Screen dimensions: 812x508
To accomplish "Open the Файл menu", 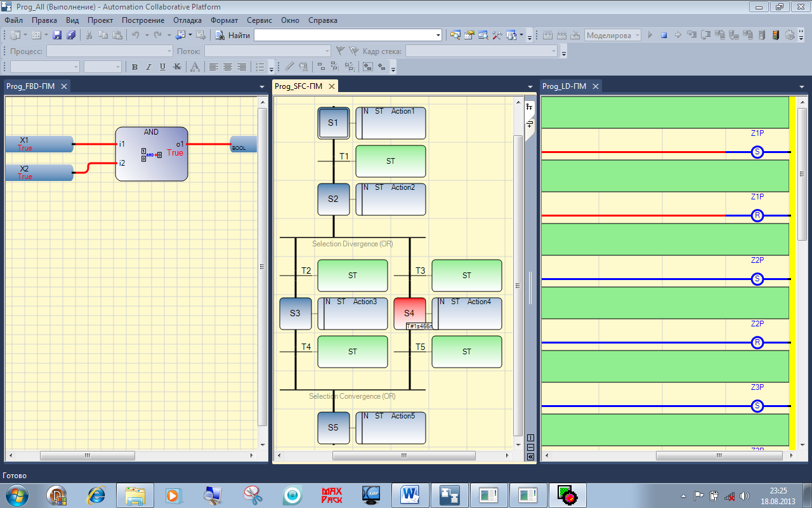I will (13, 20).
